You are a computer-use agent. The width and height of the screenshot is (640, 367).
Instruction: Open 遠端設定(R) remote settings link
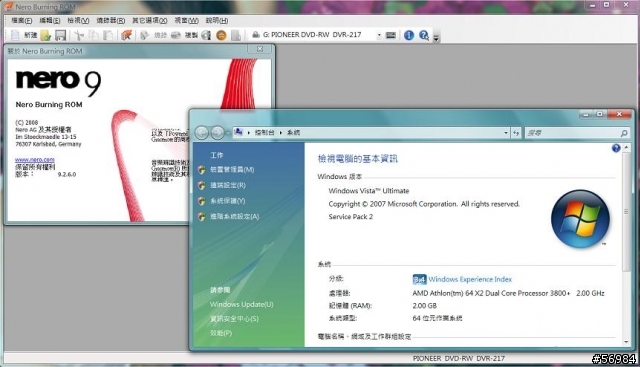tap(228, 185)
